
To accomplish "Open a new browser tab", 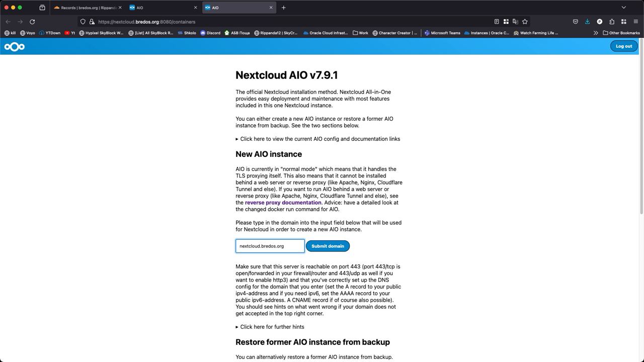I will click(283, 8).
